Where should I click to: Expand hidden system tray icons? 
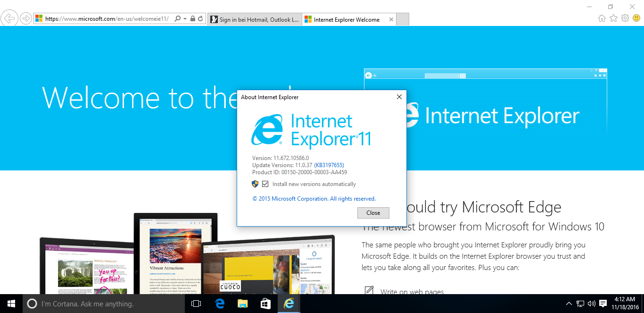(x=569, y=304)
